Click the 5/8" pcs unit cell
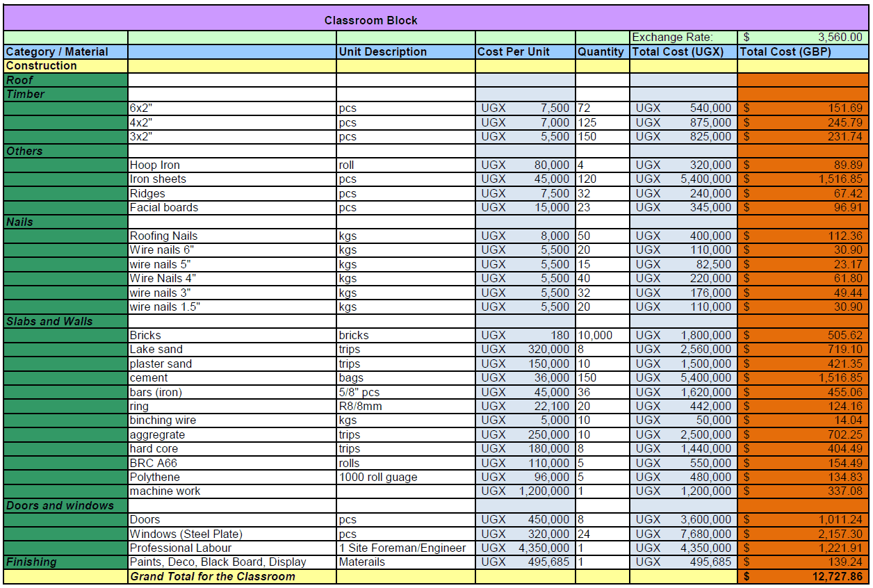 [x=406, y=392]
